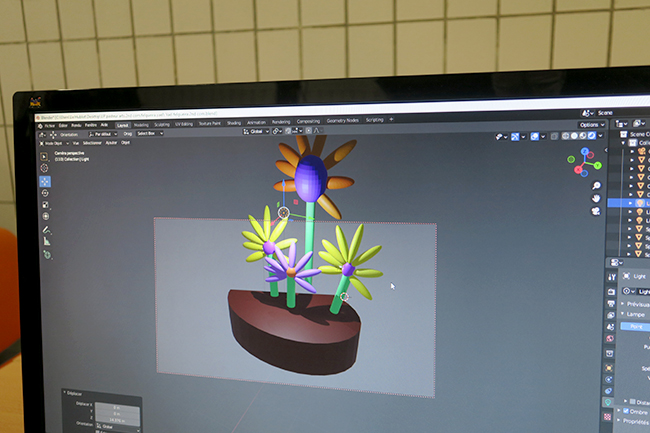Click the pan hand viewport icon
This screenshot has height=433, width=650.
(x=596, y=198)
